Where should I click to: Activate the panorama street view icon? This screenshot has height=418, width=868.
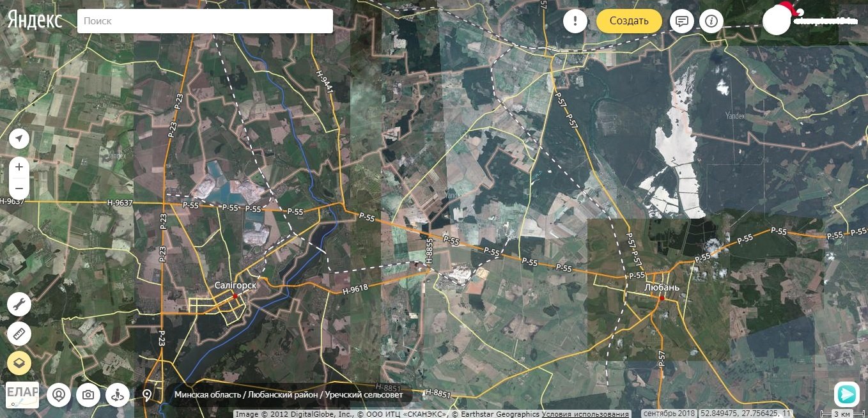(117, 395)
